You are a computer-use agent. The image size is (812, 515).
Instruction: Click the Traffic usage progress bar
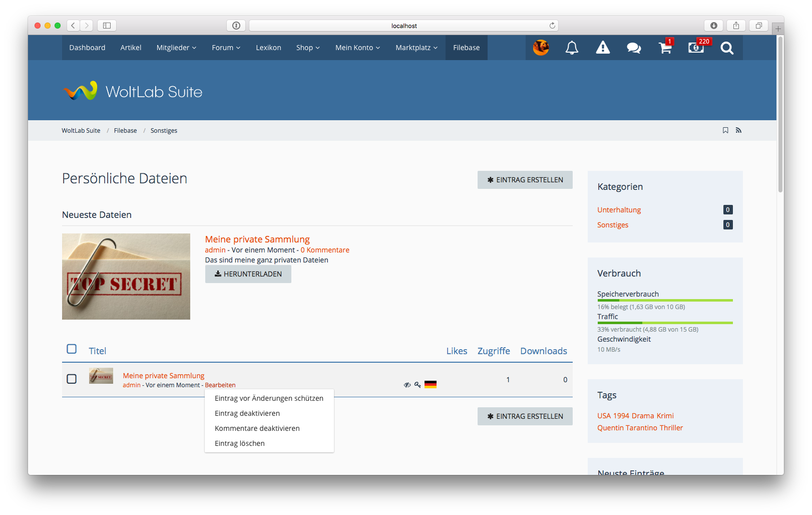665,323
